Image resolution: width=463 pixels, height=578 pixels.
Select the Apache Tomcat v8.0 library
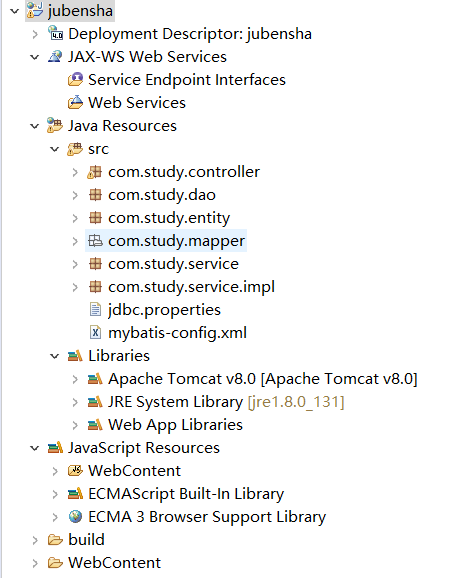262,379
